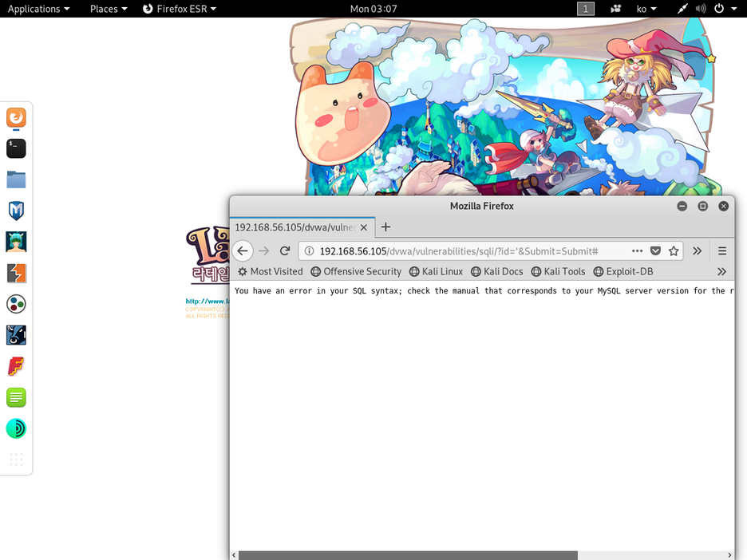Screen dimensions: 747x560
Task: Open Most Visited bookmarks folder
Action: (x=270, y=271)
